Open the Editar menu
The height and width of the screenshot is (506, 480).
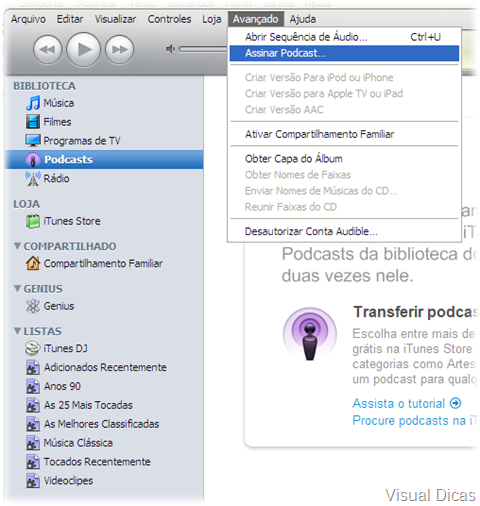point(70,19)
